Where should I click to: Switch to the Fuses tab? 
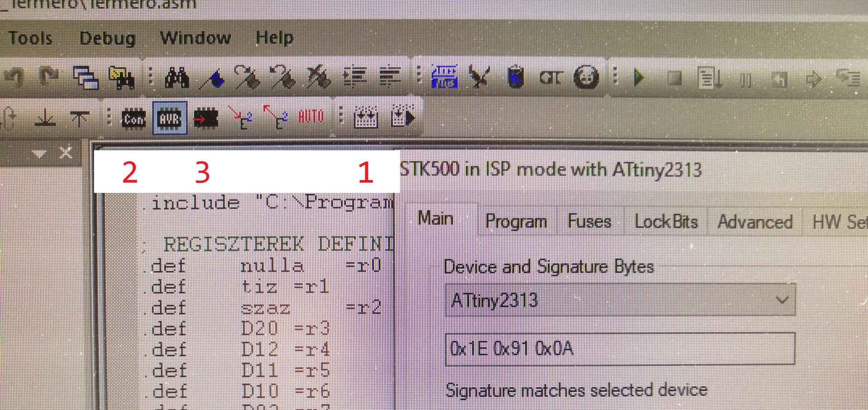point(590,221)
